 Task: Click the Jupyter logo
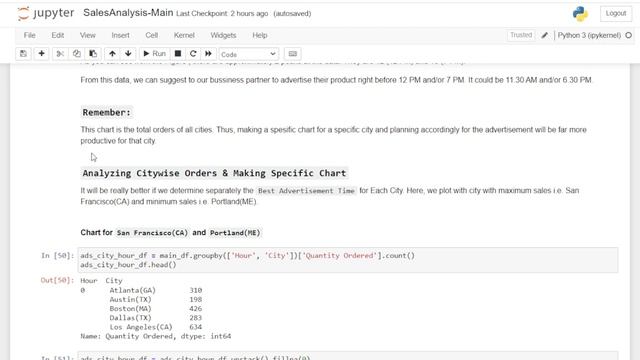pos(45,13)
